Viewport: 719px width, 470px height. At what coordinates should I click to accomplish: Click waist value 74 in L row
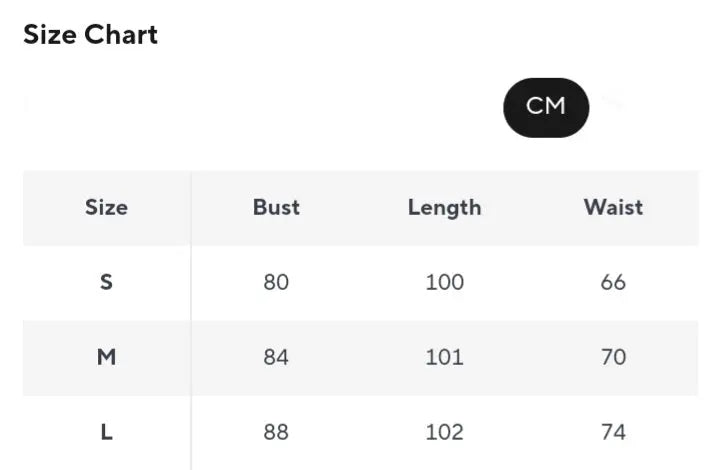tap(613, 432)
